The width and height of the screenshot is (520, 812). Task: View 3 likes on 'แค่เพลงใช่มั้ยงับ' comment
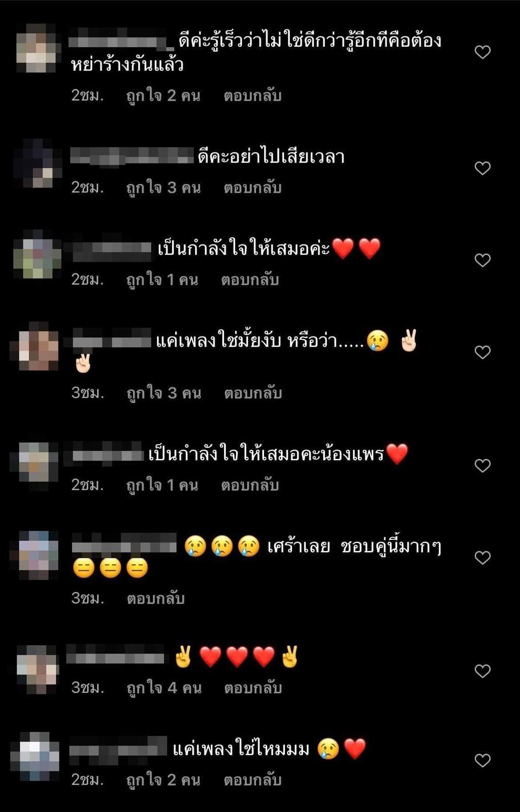[164, 393]
